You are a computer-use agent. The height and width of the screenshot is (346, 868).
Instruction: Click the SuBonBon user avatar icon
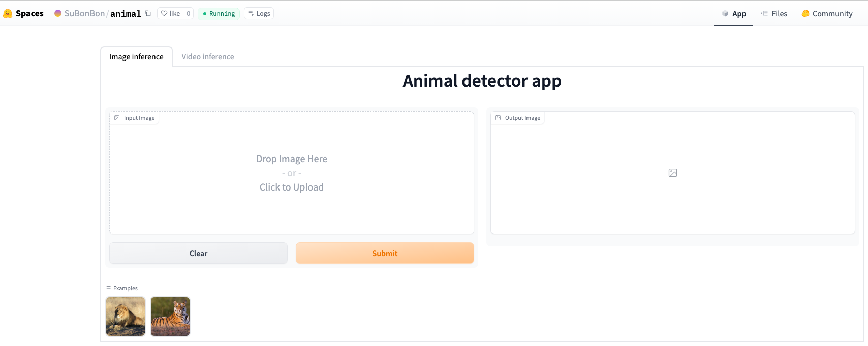pos(58,13)
